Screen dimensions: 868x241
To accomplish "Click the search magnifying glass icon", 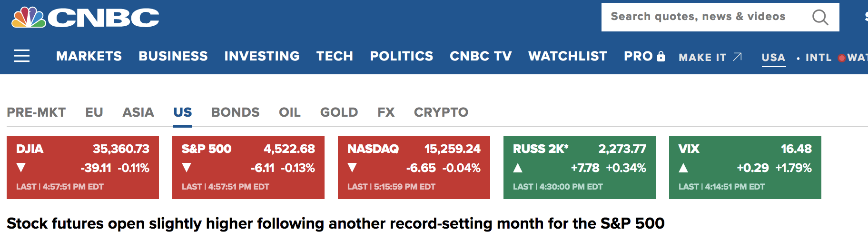I will (x=820, y=18).
